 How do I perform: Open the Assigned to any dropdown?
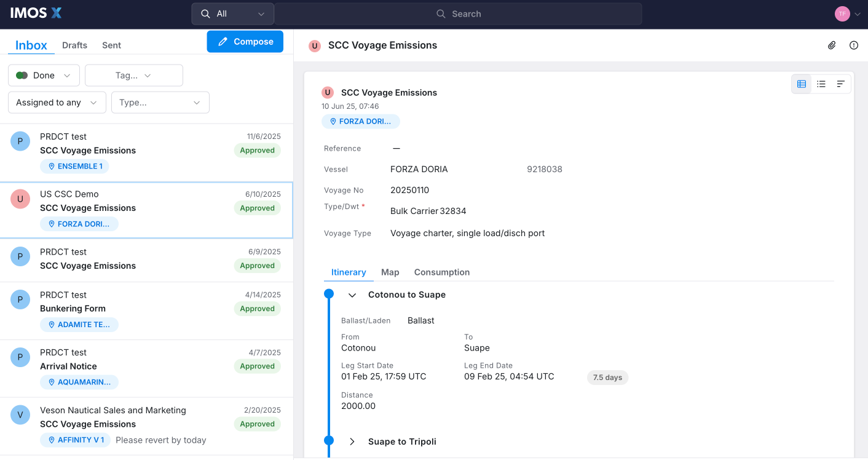point(57,102)
